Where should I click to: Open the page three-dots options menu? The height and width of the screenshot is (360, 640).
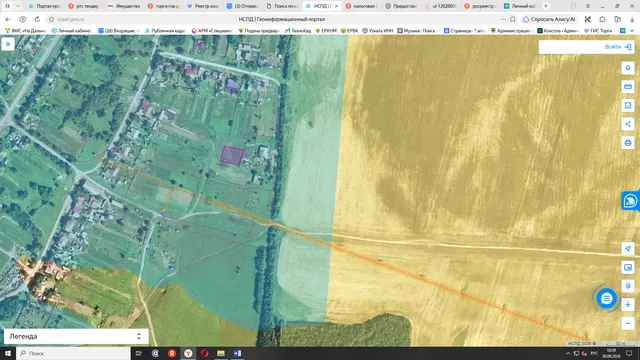point(503,19)
